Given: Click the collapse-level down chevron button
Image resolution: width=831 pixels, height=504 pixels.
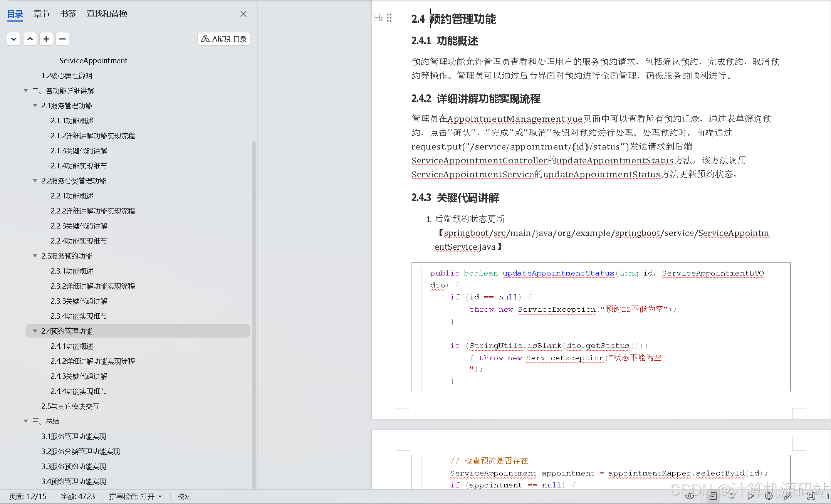Looking at the screenshot, I should coord(14,39).
